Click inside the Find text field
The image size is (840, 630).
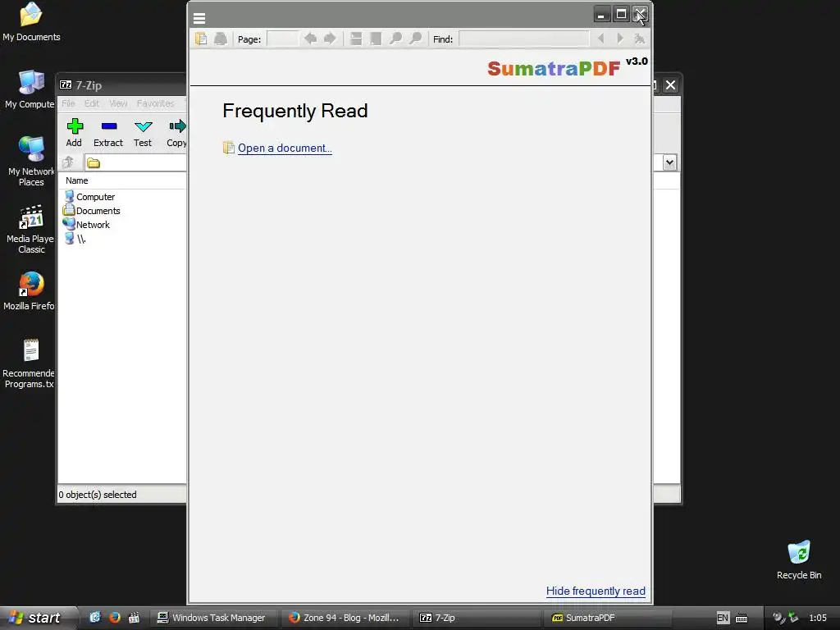coord(524,39)
